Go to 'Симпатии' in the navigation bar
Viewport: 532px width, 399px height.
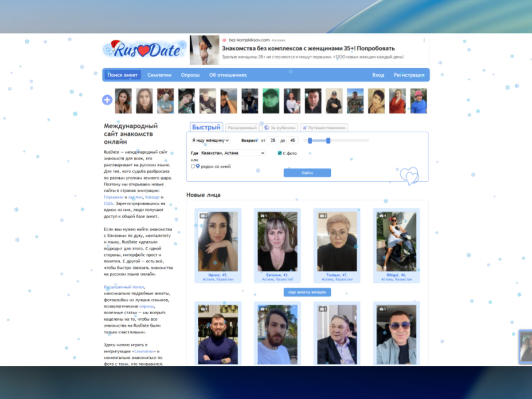pyautogui.click(x=159, y=75)
